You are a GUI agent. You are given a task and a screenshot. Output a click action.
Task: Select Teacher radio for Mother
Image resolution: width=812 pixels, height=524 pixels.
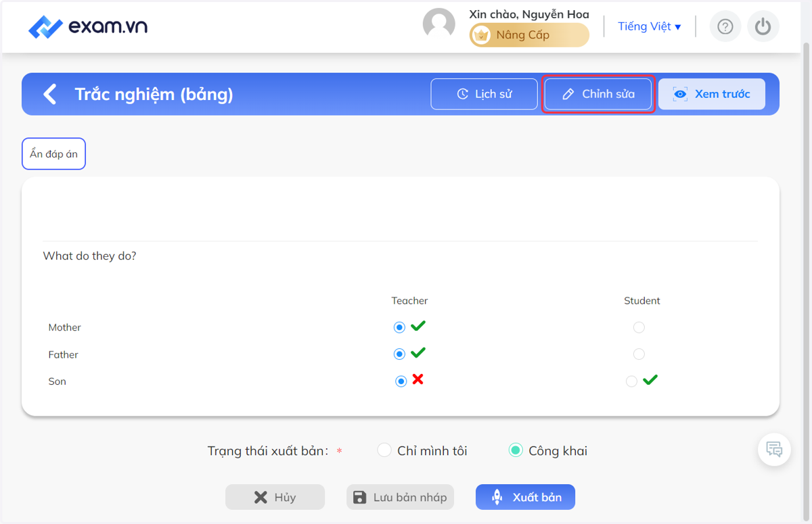pos(399,327)
